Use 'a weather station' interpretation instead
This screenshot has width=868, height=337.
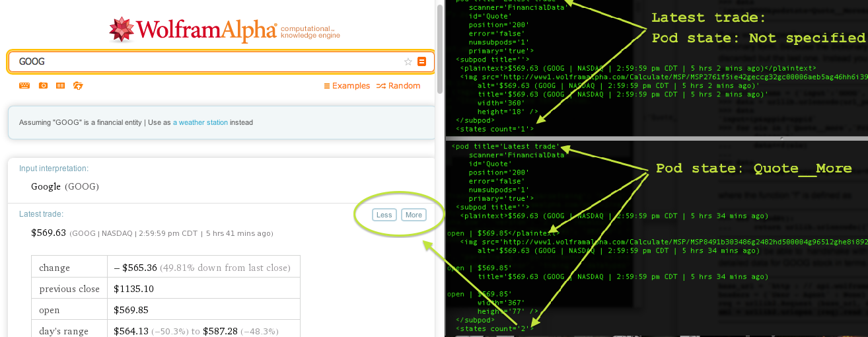tap(200, 122)
